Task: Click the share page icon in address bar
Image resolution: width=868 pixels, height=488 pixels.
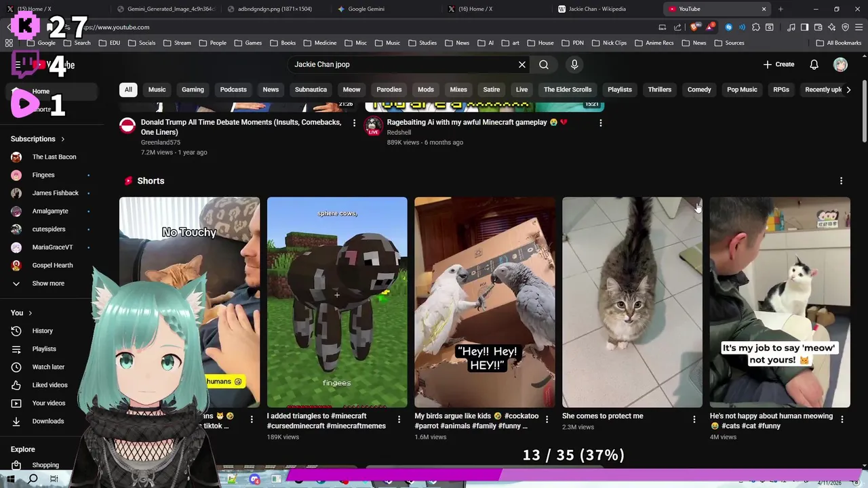Action: (x=677, y=27)
